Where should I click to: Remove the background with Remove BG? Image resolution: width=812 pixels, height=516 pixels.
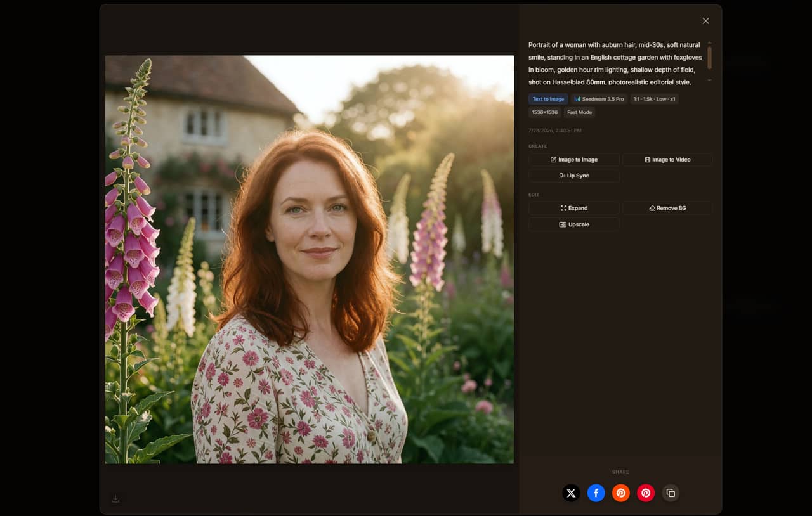point(667,208)
